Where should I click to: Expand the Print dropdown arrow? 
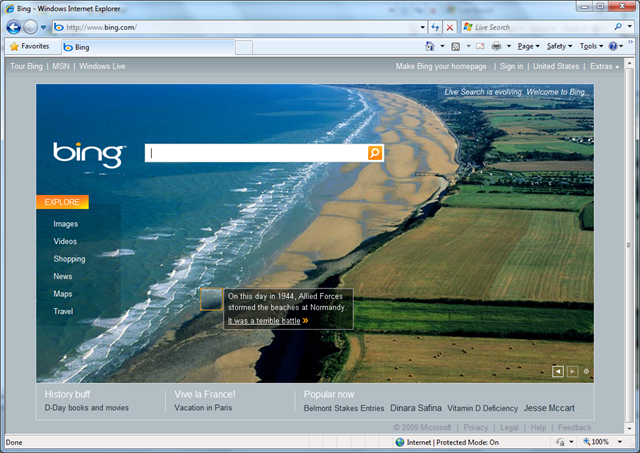(509, 46)
